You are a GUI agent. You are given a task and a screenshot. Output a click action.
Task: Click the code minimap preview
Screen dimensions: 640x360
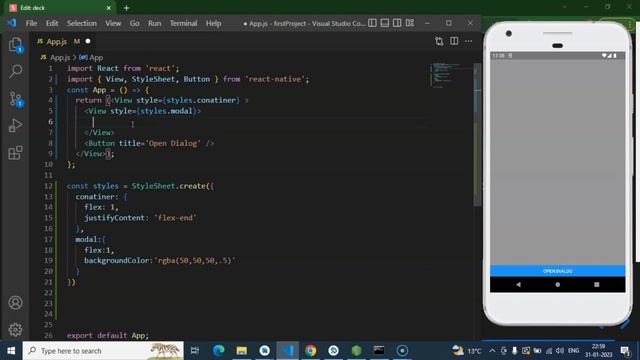pos(446,76)
